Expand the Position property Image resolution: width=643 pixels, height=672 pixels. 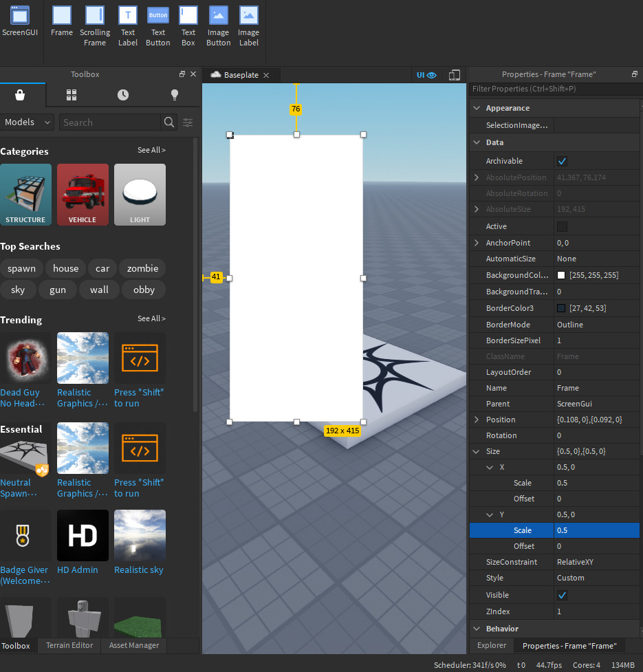point(477,420)
